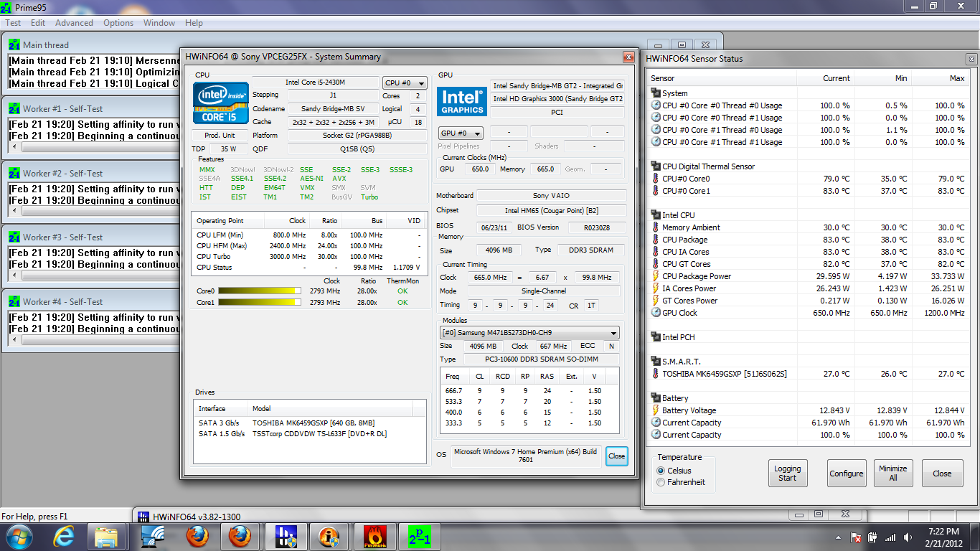
Task: Select the CPU Digital Thermal Sensor group icon
Action: tap(656, 166)
